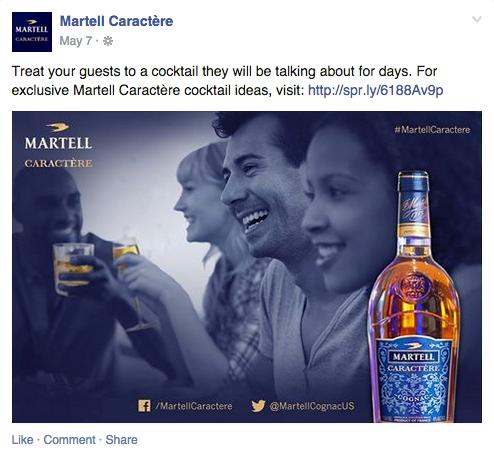Click the May 7 post timestamp

76,41
